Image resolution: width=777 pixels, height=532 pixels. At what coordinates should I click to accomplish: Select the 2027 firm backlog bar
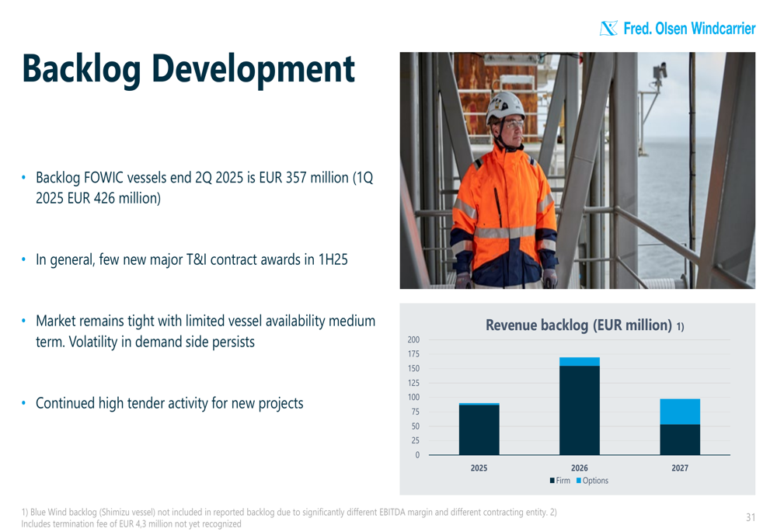click(x=680, y=440)
